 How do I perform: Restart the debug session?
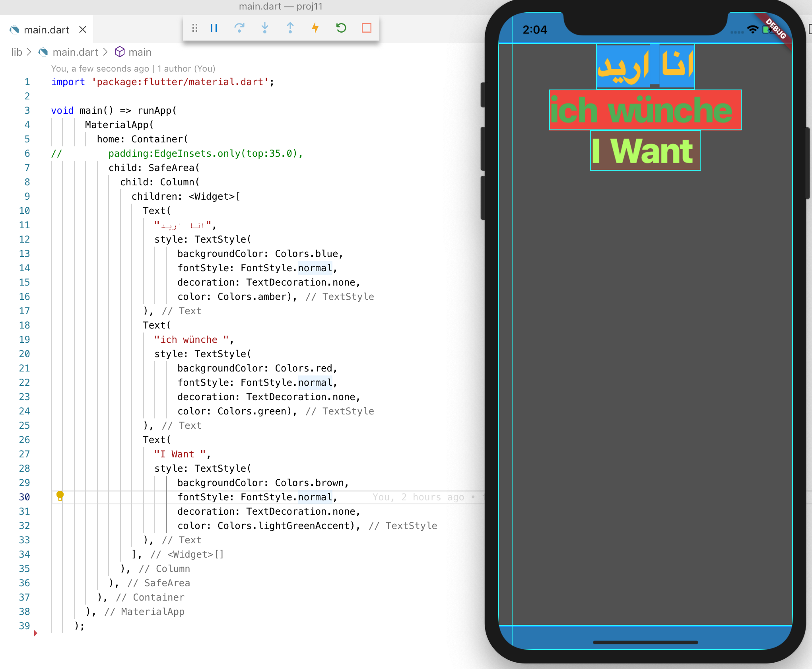(341, 28)
